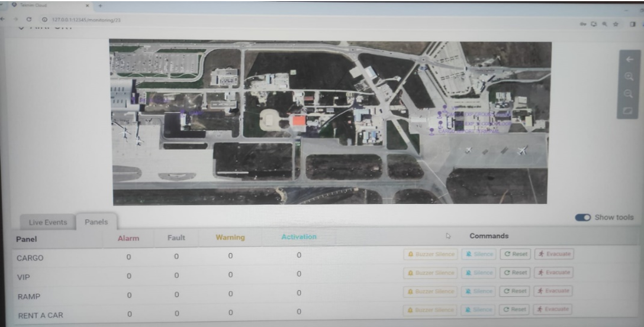Viewport: 644px width, 327px height.
Task: Zoom out on the airport map
Action: point(629,93)
